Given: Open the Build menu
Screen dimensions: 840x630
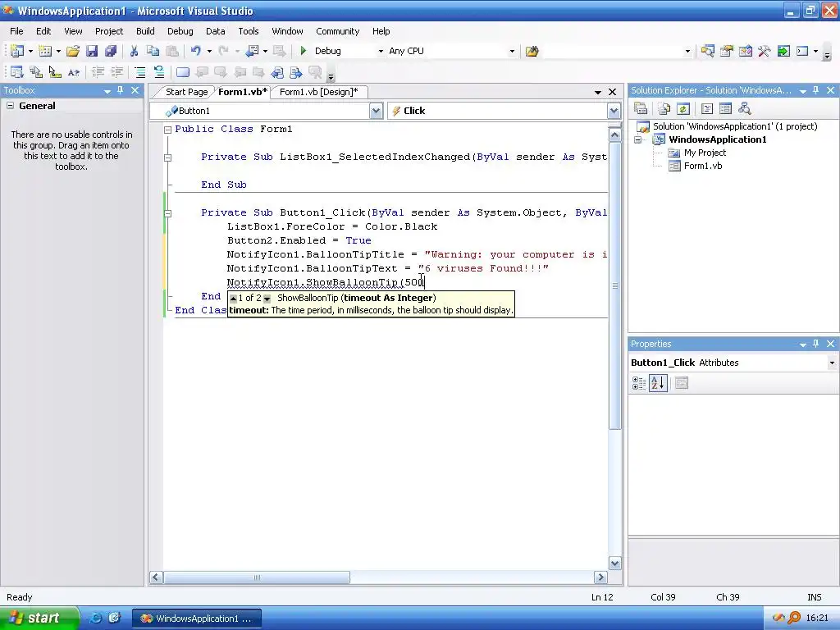Looking at the screenshot, I should click(x=145, y=31).
